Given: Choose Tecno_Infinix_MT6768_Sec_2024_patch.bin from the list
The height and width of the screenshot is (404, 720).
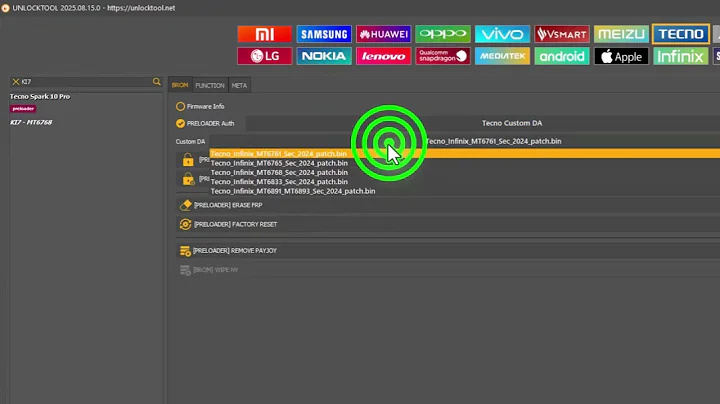Looking at the screenshot, I should pos(279,173).
